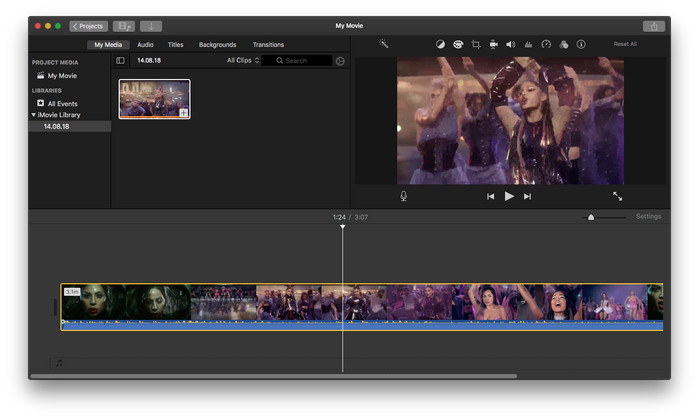Collapse the iMovie Library tree
Image resolution: width=699 pixels, height=420 pixels.
pos(34,115)
